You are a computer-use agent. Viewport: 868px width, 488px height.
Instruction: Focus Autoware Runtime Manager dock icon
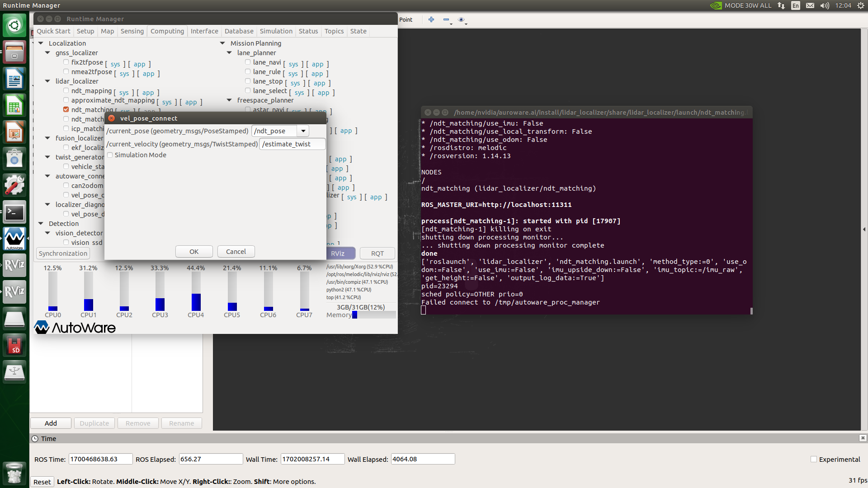14,239
